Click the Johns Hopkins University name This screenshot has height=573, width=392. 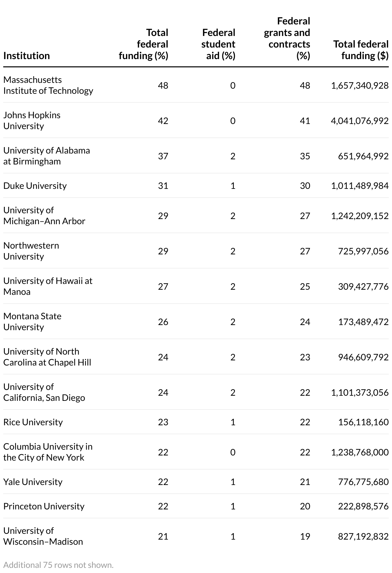coord(32,120)
